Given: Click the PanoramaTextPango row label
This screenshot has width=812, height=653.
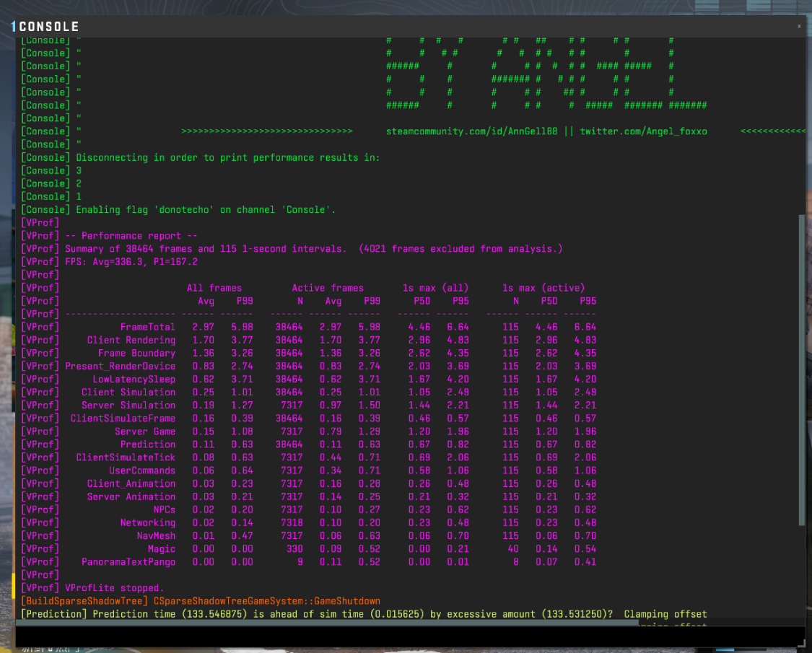Looking at the screenshot, I should pyautogui.click(x=128, y=562).
